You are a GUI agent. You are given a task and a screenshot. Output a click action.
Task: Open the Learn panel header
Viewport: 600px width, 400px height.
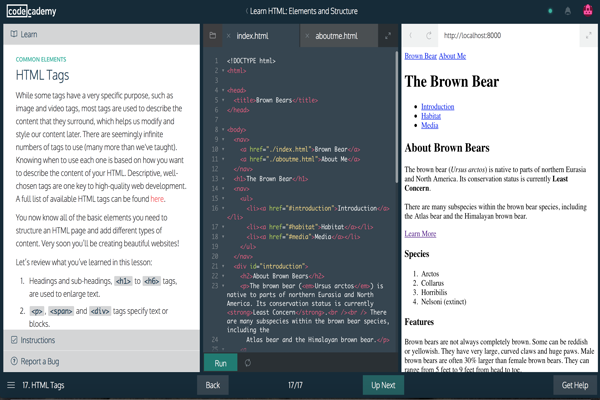[x=101, y=34]
